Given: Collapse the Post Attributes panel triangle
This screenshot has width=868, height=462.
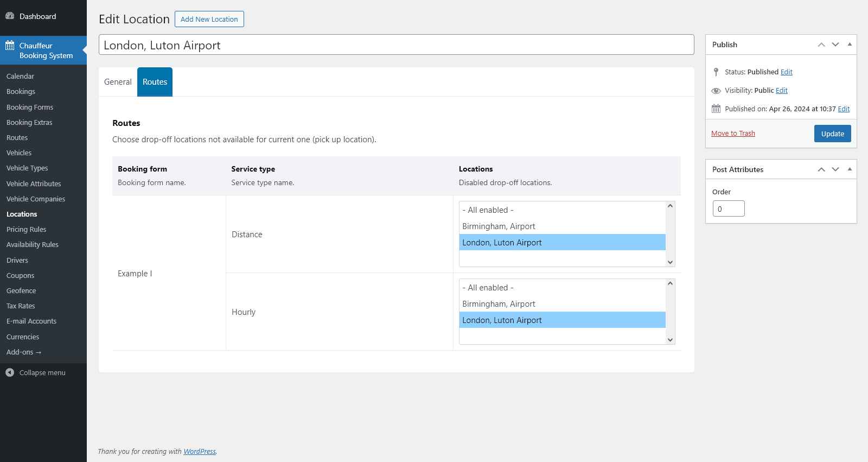Looking at the screenshot, I should coord(850,169).
